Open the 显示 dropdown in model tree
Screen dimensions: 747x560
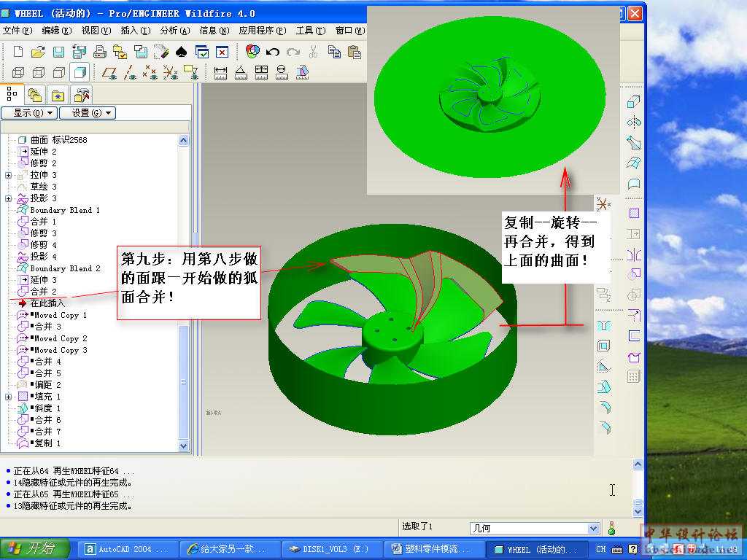(x=29, y=113)
